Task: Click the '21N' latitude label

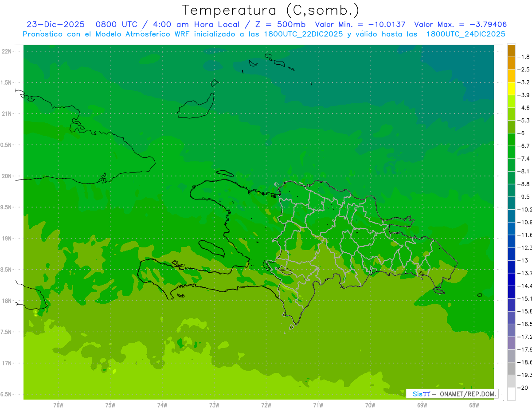Action: pos(6,114)
